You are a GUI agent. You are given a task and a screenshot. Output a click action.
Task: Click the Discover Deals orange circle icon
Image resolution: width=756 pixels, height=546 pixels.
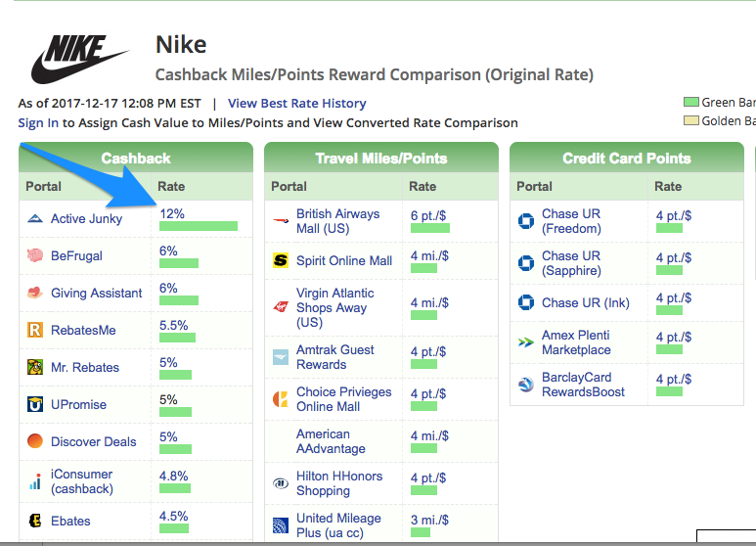click(35, 441)
